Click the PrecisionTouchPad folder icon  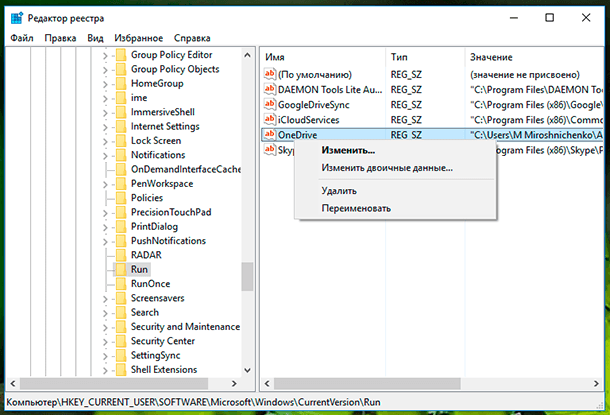[x=121, y=212]
